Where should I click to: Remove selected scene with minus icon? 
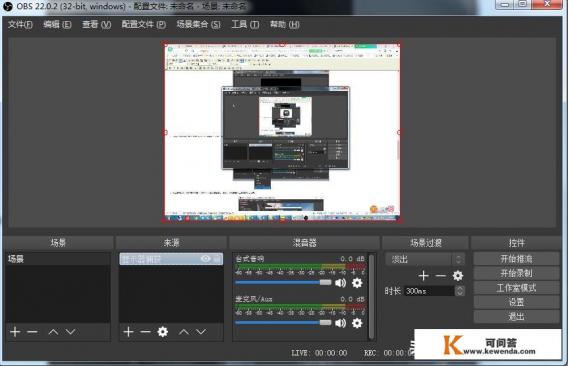coord(32,332)
